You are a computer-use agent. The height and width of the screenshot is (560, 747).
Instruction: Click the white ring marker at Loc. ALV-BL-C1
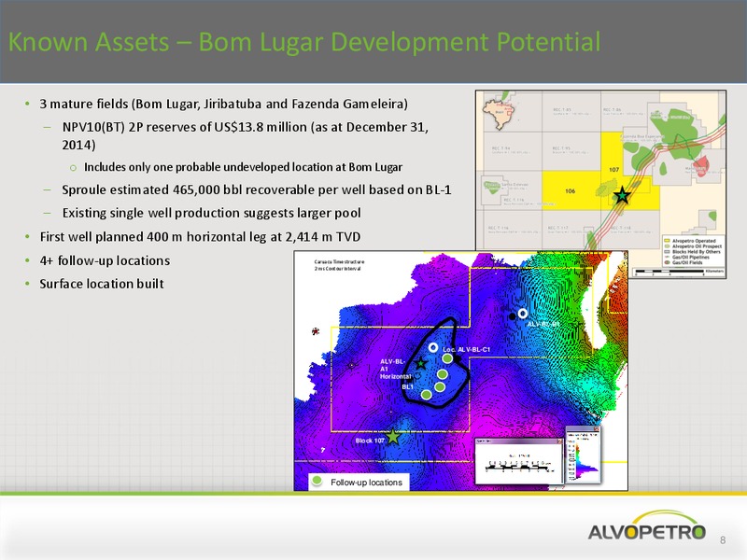[x=432, y=347]
